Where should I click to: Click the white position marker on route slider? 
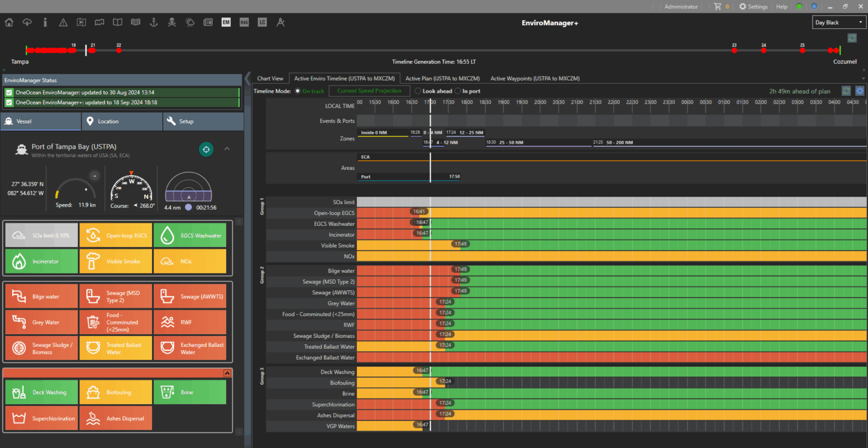[86, 50]
